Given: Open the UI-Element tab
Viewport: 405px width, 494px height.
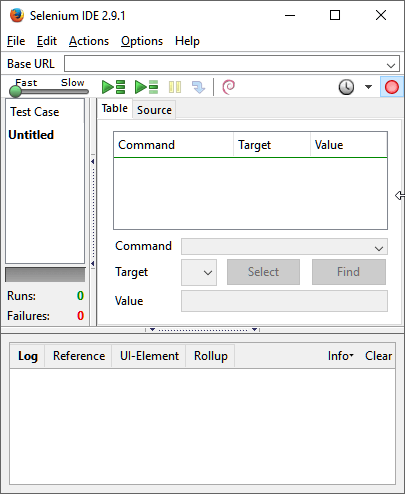Looking at the screenshot, I should 149,356.
